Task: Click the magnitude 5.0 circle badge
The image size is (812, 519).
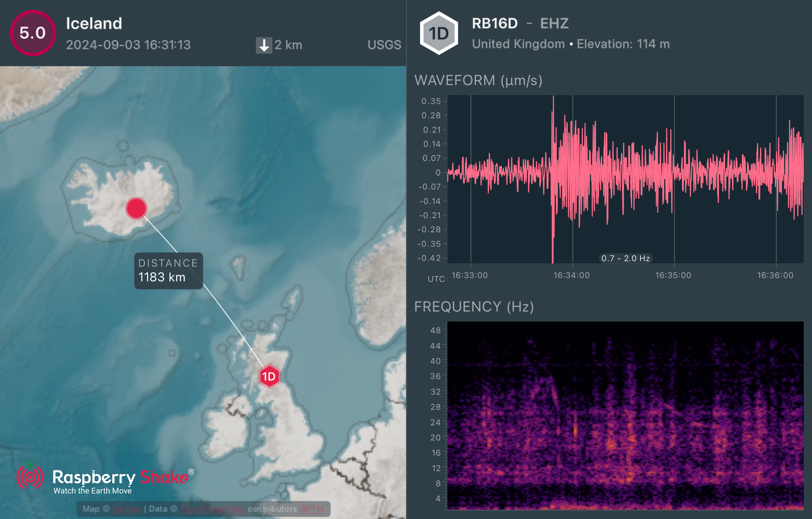Action: (33, 33)
